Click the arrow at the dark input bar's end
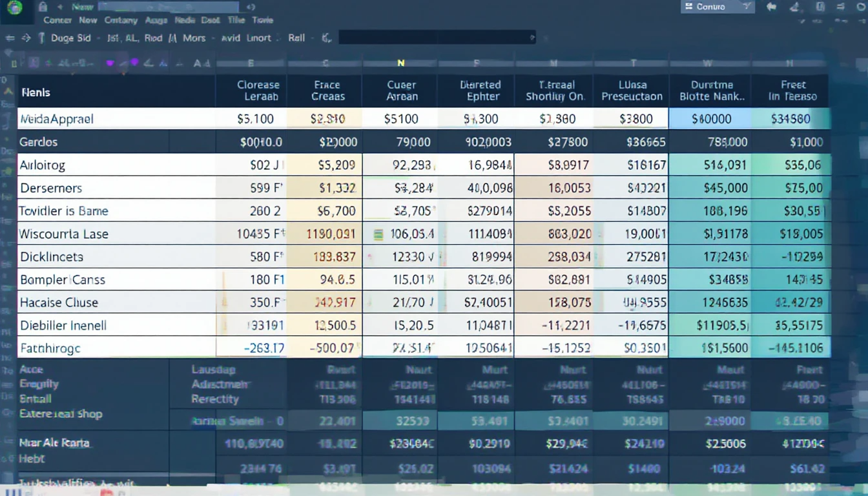Screen dimensions: 868x496 pyautogui.click(x=532, y=38)
